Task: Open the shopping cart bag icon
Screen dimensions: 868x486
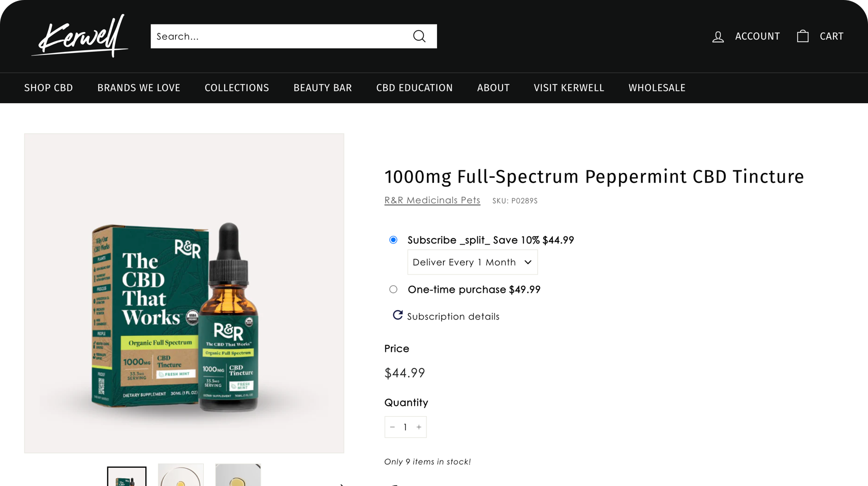Action: pos(802,36)
